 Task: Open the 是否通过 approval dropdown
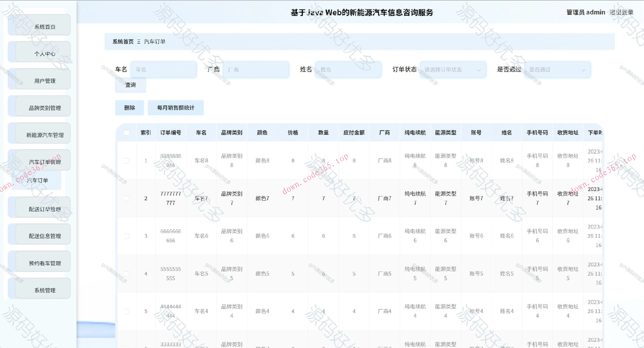point(557,70)
